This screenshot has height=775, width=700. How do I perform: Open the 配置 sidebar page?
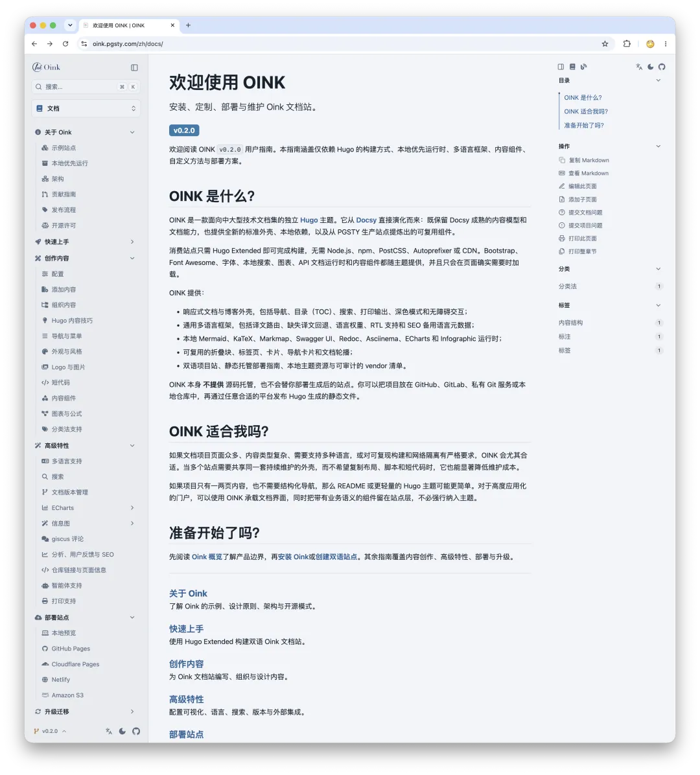(58, 274)
